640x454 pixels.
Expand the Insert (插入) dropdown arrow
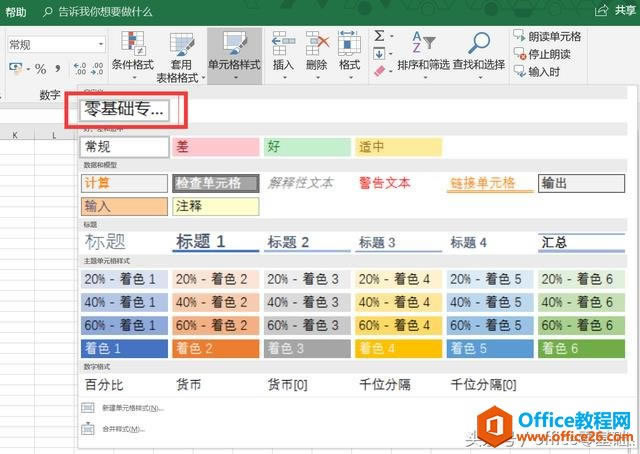tap(284, 77)
